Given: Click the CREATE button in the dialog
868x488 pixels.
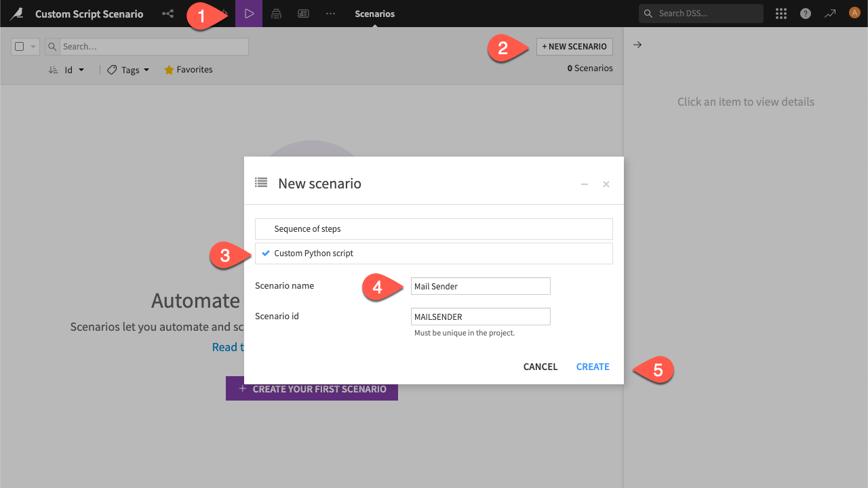Looking at the screenshot, I should point(592,367).
